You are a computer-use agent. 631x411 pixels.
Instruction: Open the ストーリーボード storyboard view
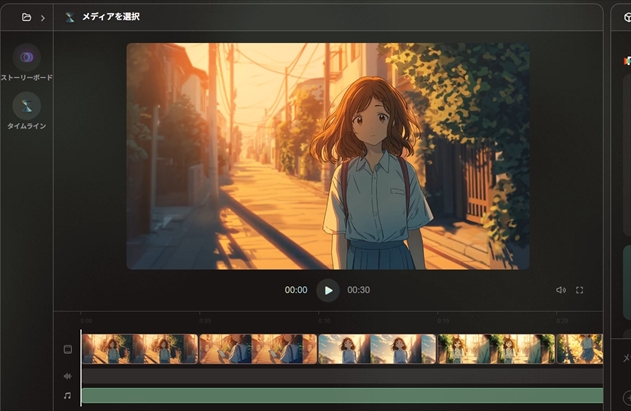[27, 58]
